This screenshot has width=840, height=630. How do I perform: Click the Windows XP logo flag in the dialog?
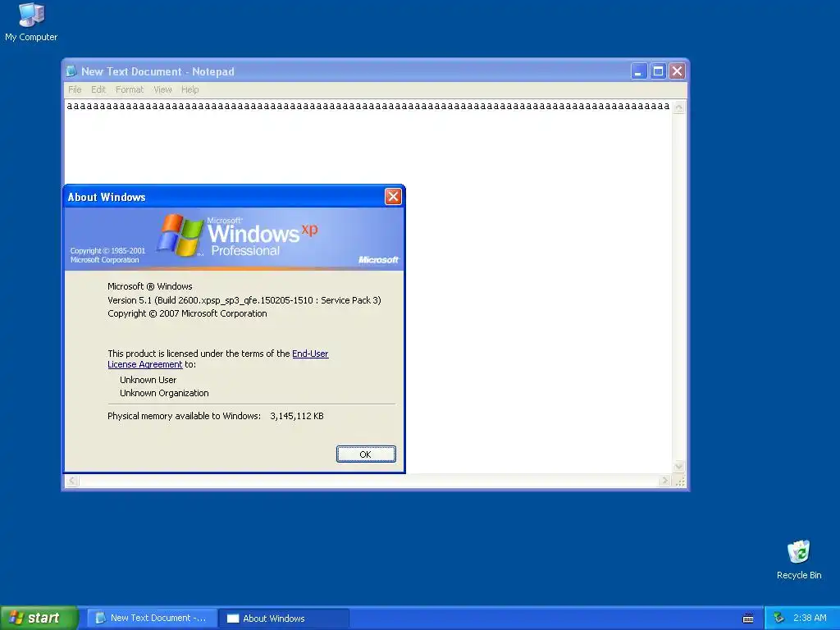180,235
